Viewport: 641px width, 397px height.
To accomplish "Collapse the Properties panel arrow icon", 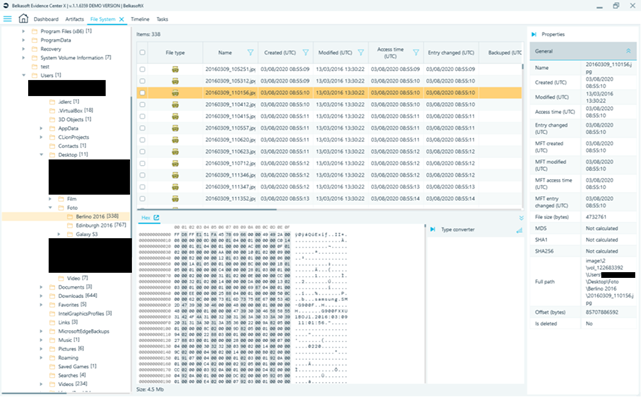I will point(534,34).
